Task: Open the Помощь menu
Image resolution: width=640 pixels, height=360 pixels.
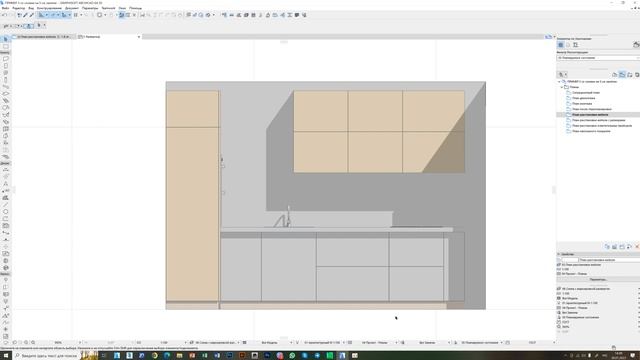Action: 136,8
